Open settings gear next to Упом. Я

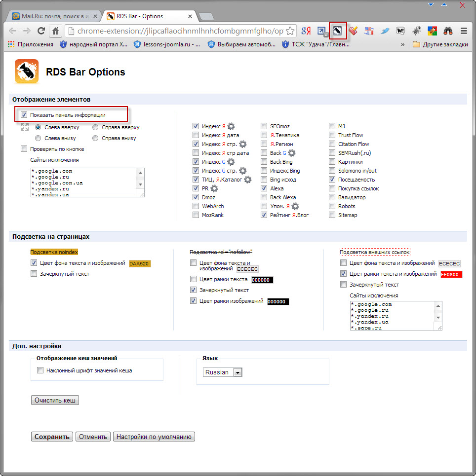[295, 206]
